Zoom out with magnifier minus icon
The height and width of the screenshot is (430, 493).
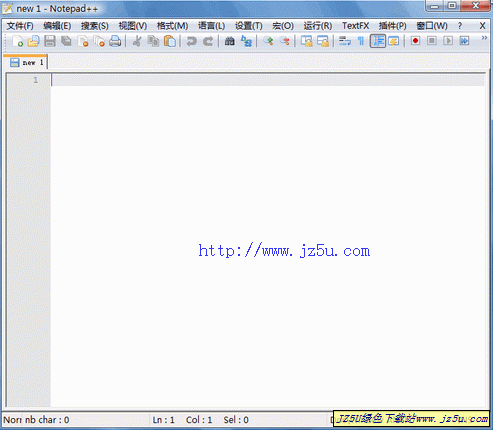pos(284,41)
